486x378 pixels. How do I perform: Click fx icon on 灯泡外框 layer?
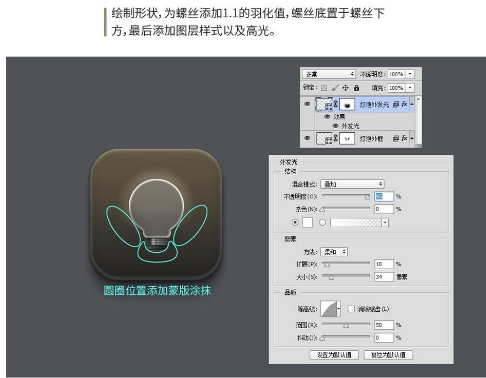point(404,138)
